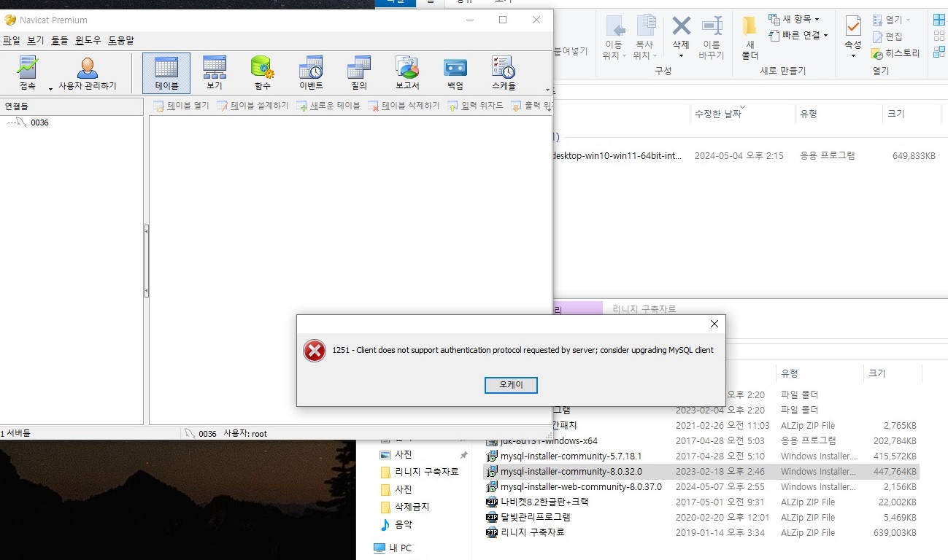Expand the arrow below 속성 in Explorer ribbon
This screenshot has width=948, height=560.
click(852, 56)
